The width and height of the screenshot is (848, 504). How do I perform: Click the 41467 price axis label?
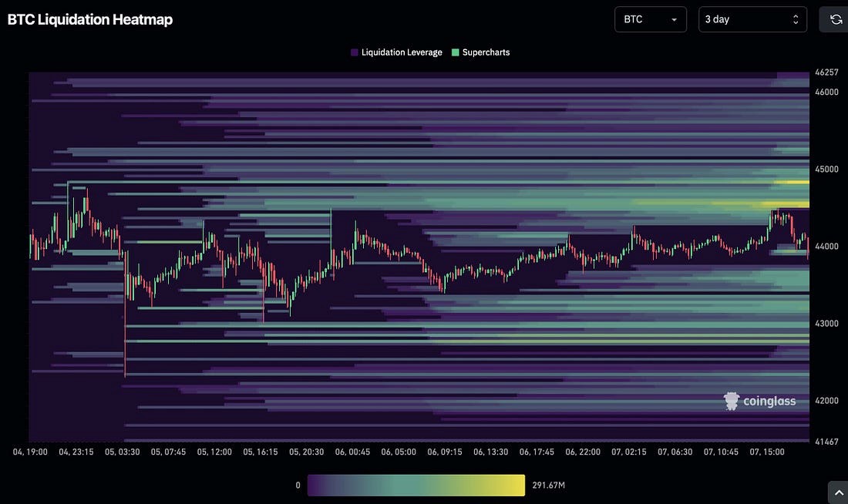coord(826,442)
